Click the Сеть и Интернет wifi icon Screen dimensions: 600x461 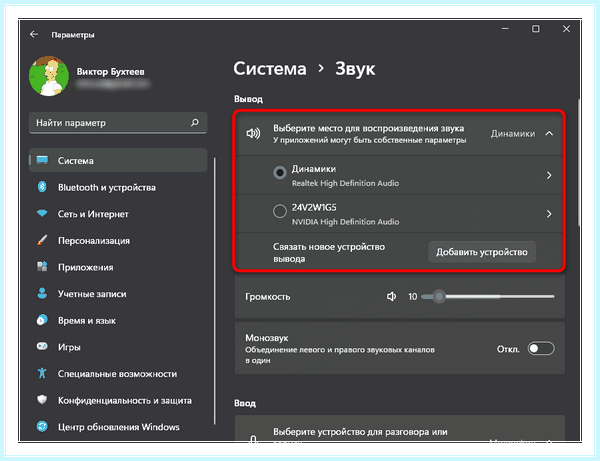pos(42,213)
